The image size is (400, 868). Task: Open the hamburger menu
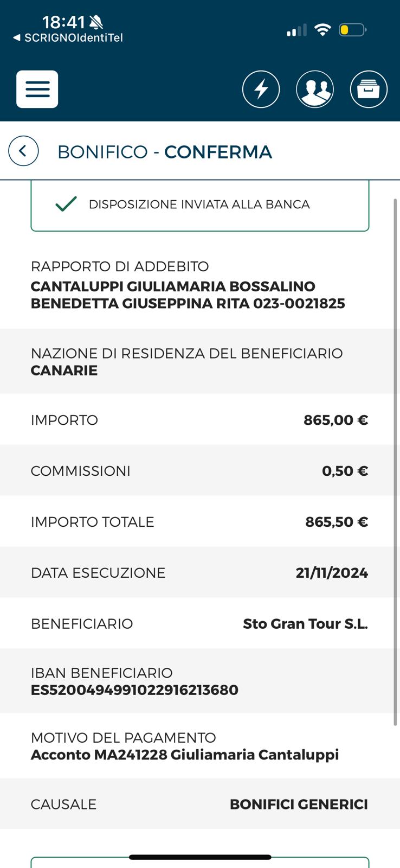coord(37,89)
